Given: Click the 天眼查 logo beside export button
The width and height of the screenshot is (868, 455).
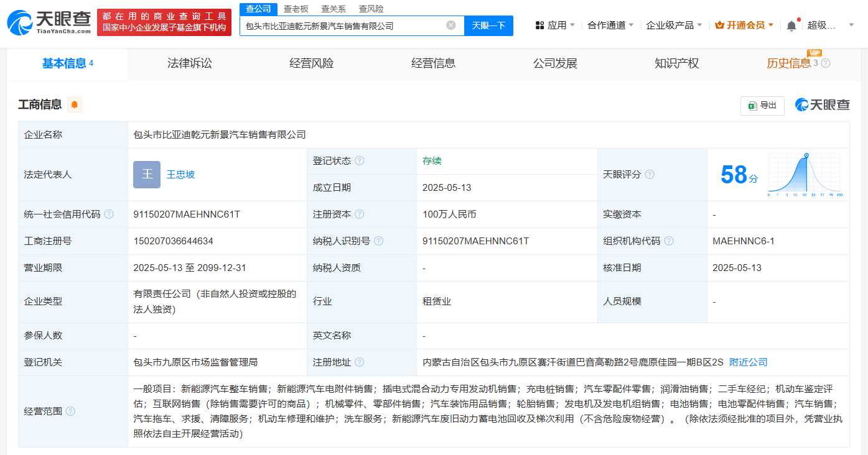Looking at the screenshot, I should (x=822, y=105).
